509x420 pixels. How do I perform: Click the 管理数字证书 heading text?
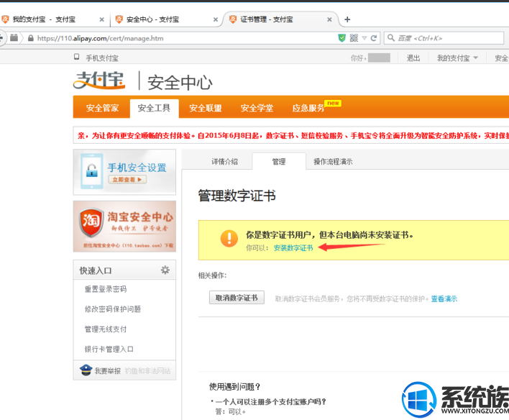(237, 196)
